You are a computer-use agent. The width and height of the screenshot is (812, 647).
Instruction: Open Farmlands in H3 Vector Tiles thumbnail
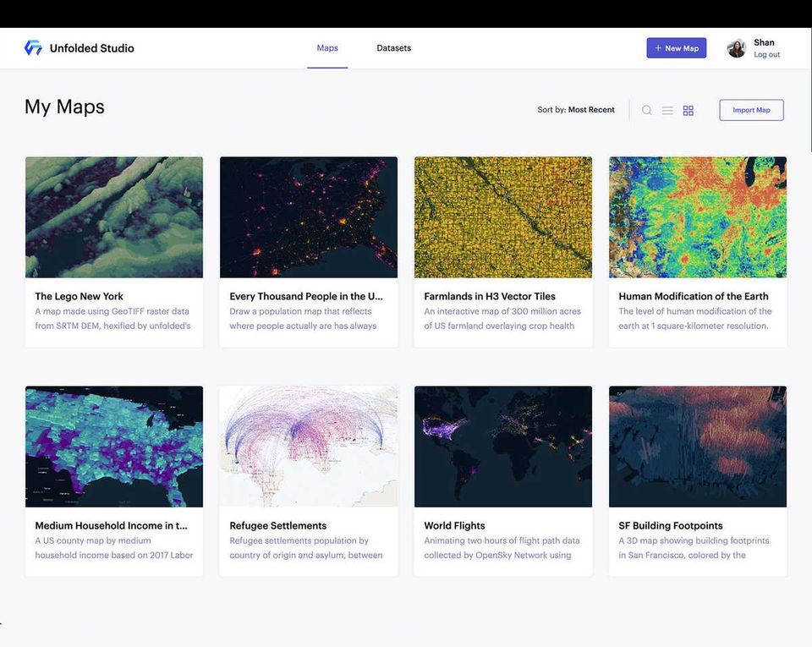pos(502,217)
